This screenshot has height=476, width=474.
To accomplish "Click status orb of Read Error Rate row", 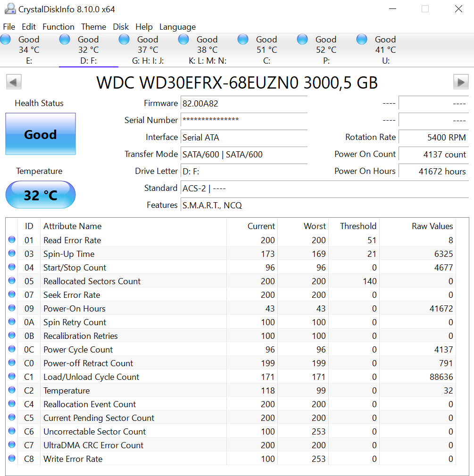I will 12,239.
